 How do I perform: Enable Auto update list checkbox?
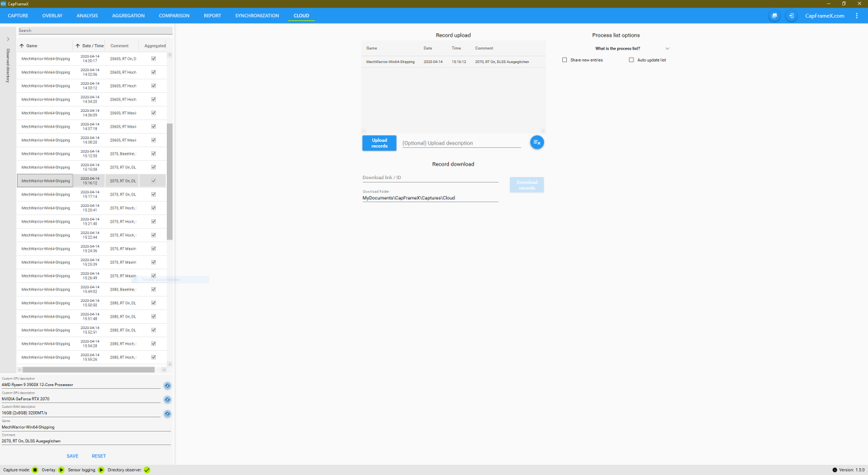pos(631,60)
